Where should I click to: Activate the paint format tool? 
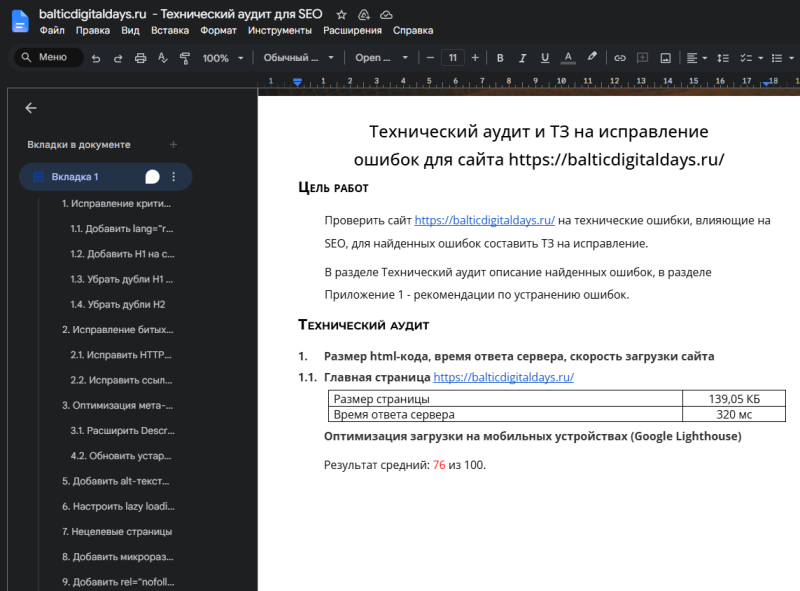click(x=185, y=58)
